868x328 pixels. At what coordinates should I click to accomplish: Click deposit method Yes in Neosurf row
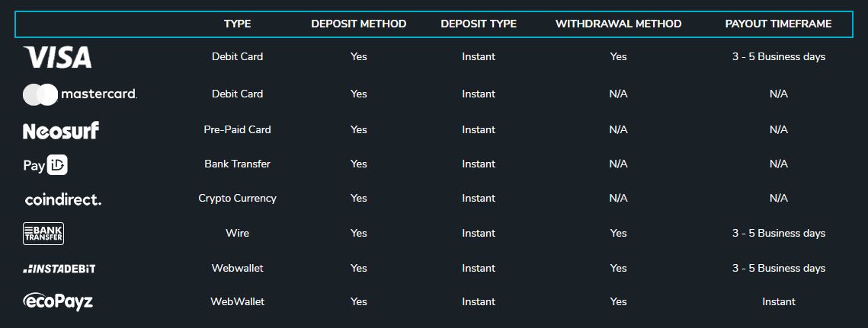[359, 129]
